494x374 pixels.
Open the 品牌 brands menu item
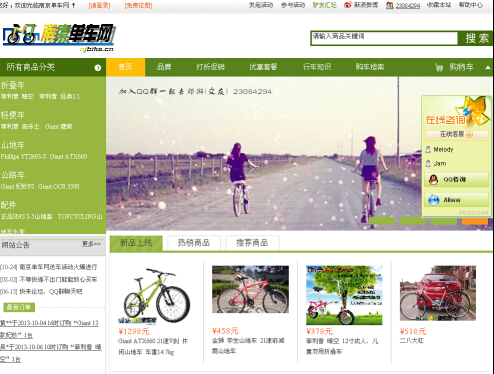coord(164,67)
